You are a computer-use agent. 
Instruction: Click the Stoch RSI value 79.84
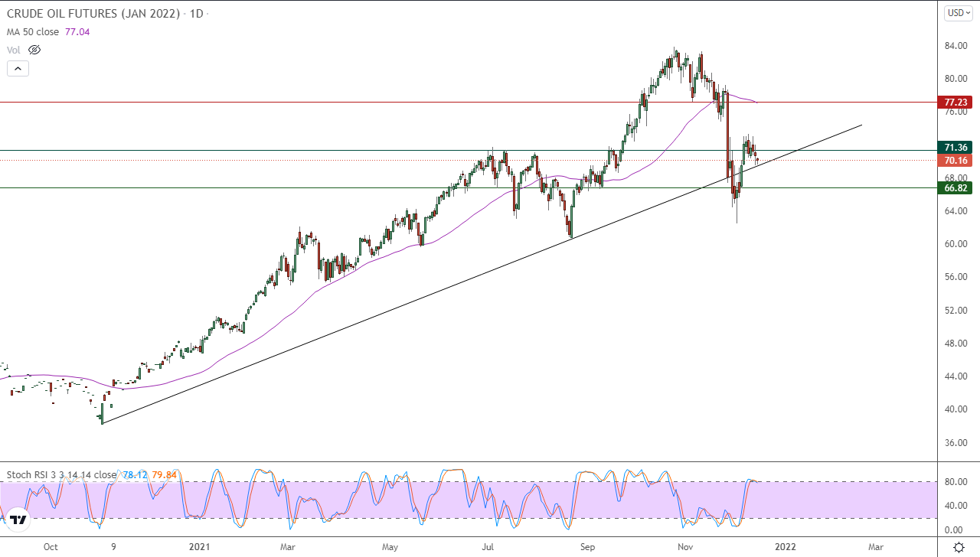pos(165,474)
